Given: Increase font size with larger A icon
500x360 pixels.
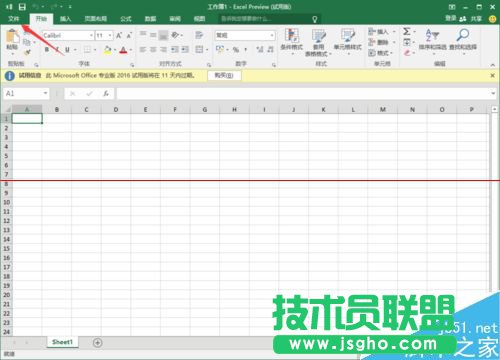Looking at the screenshot, I should point(119,35).
